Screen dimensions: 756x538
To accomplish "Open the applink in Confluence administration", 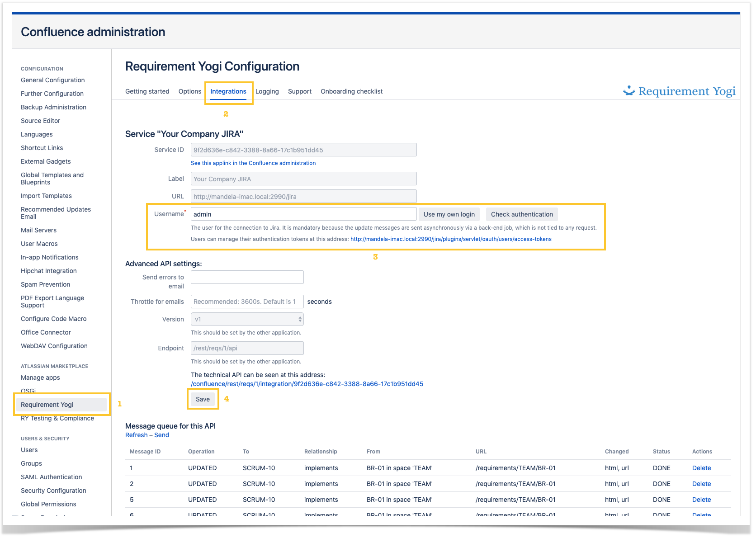I will coord(253,163).
